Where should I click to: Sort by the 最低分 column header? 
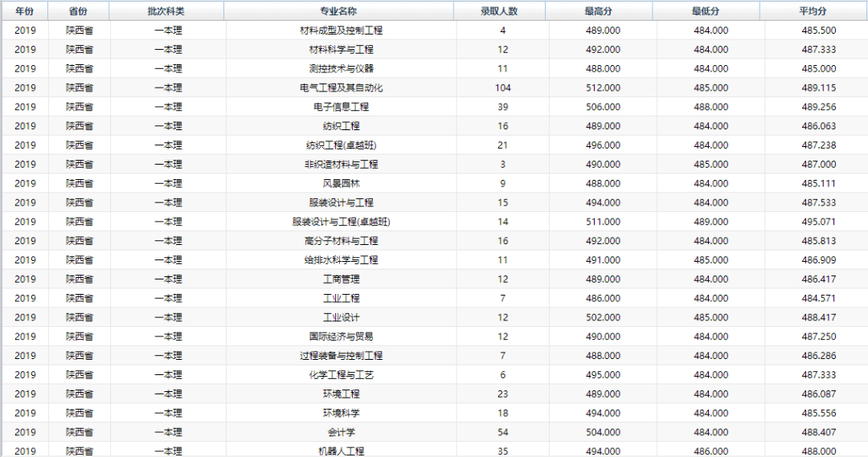[x=706, y=11]
